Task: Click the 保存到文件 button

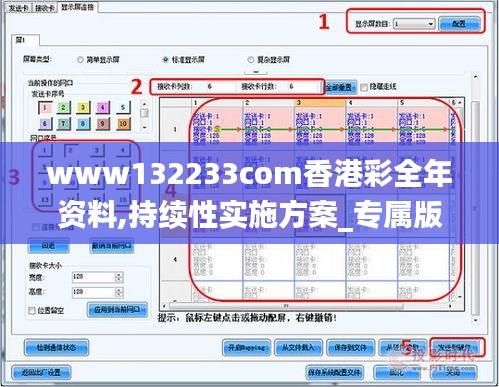Action: 350,348
